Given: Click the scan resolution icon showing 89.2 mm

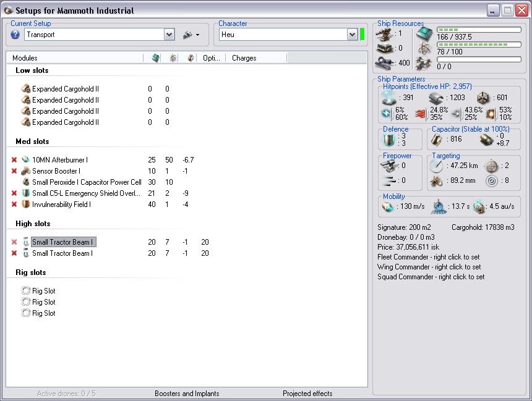Looking at the screenshot, I should [x=436, y=181].
